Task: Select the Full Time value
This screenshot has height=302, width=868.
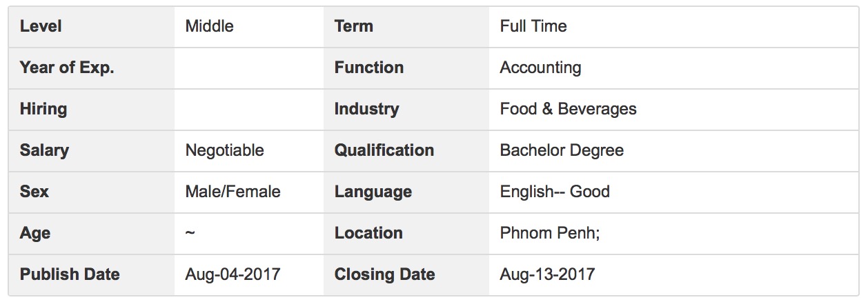Action: 533,26
